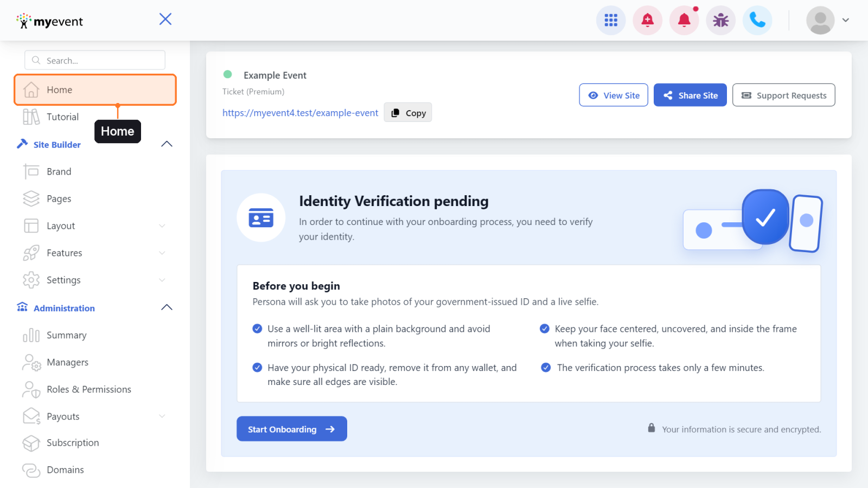Copy the event URL

(408, 112)
